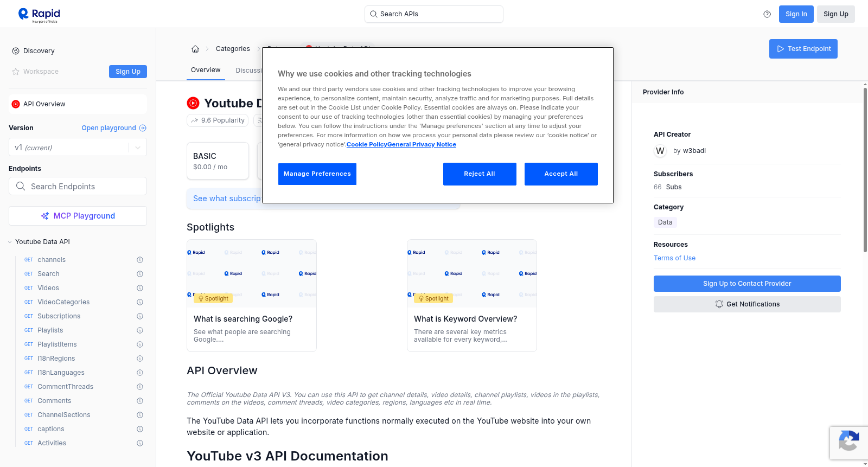This screenshot has height=467, width=868.
Task: Open the Videos GET endpoint
Action: click(48, 288)
